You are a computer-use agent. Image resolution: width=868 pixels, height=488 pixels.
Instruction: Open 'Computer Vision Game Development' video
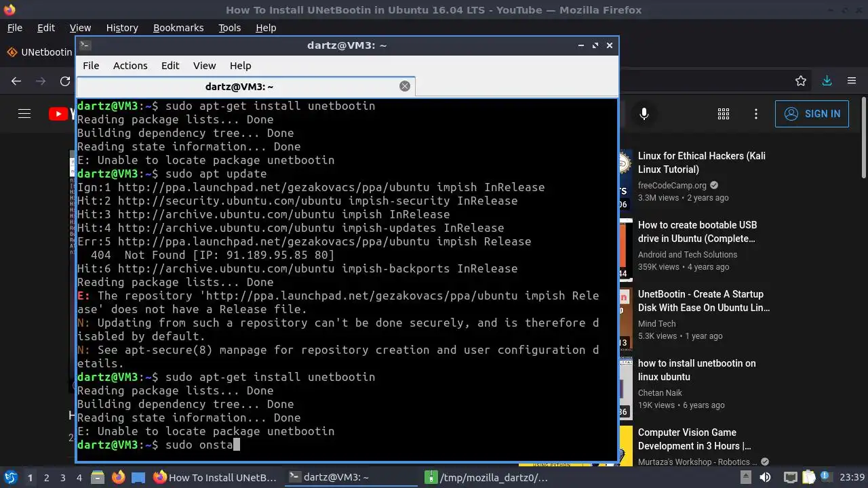(x=694, y=439)
